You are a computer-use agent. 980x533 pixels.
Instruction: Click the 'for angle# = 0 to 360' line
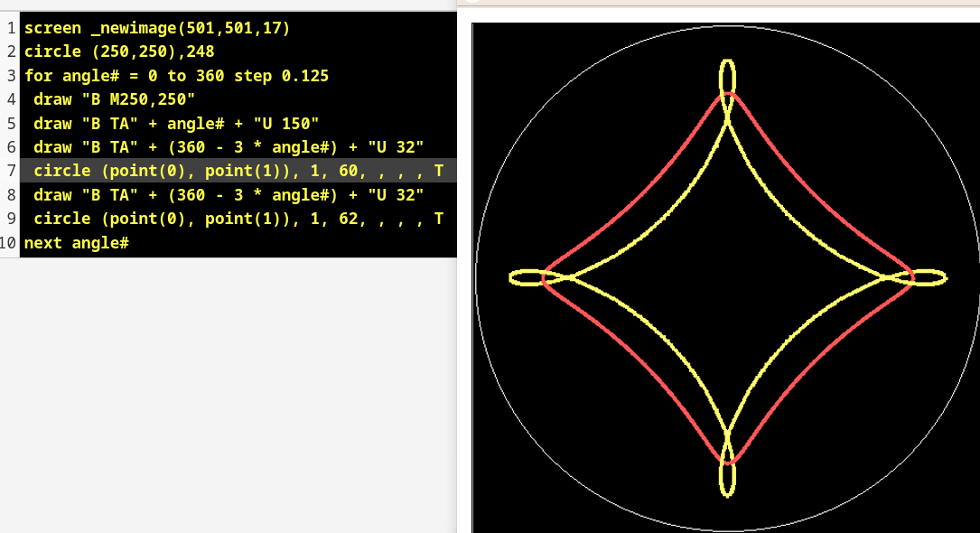tap(176, 76)
